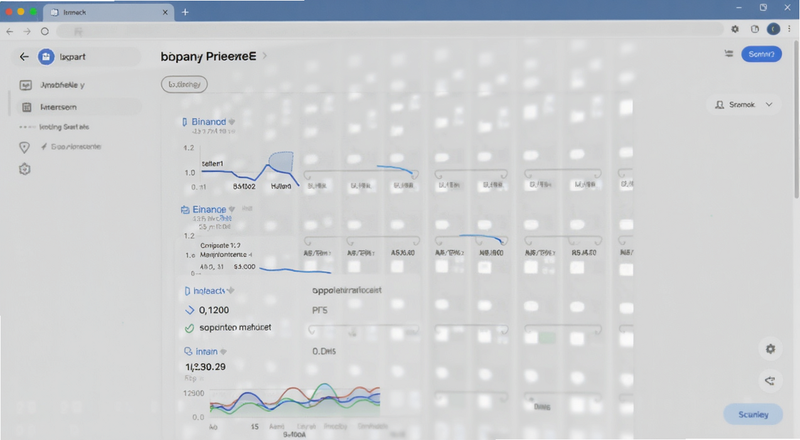The height and width of the screenshot is (440, 800).
Task: Click the floating gear icon at lower right
Action: [770, 349]
